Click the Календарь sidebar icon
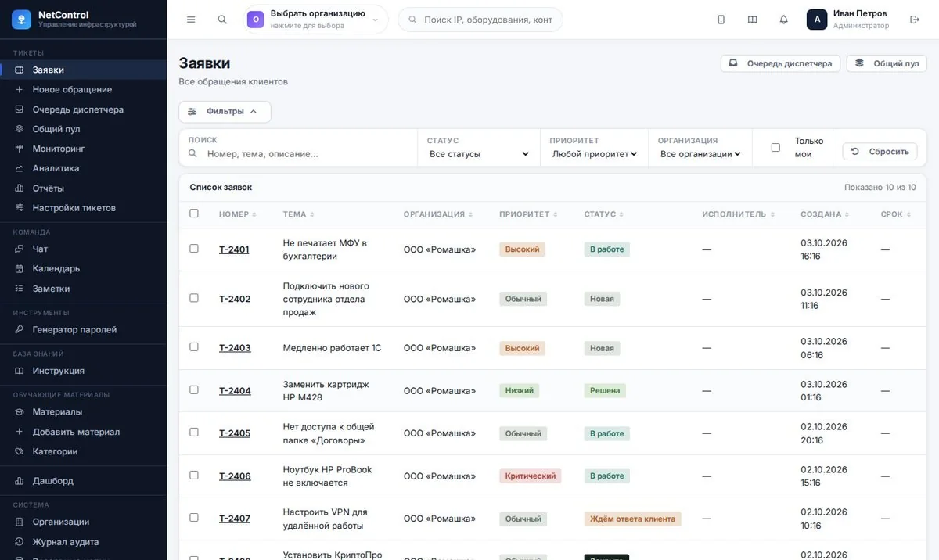 (19, 268)
